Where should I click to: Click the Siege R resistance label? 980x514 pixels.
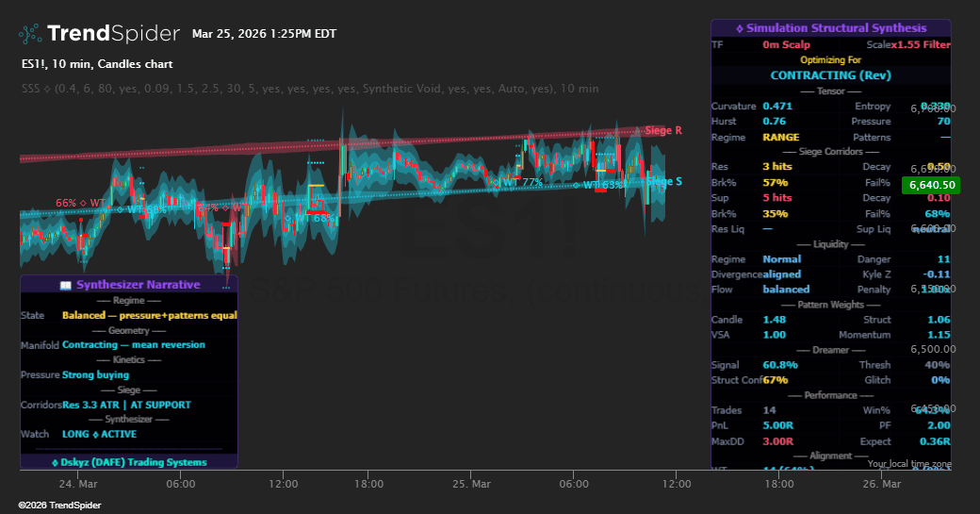tap(663, 131)
